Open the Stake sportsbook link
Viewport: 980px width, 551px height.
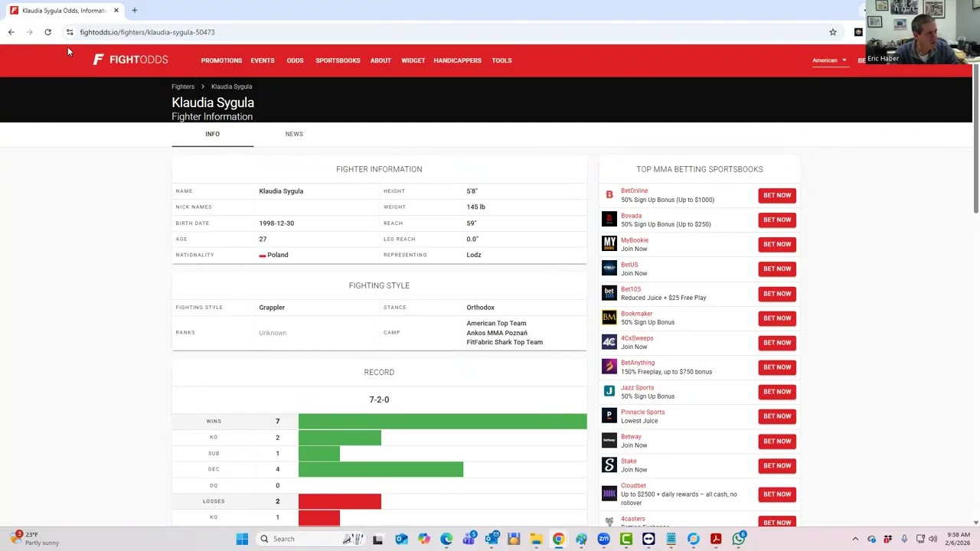point(629,461)
